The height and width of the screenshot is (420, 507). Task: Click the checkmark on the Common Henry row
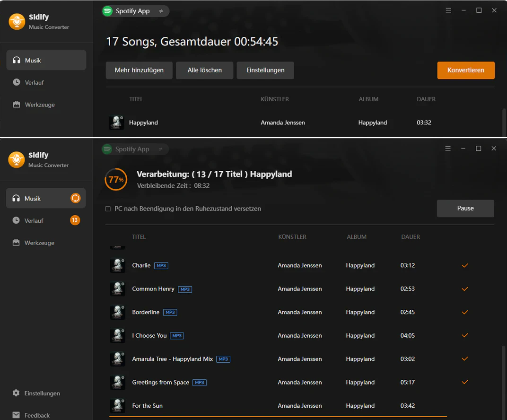(x=464, y=289)
